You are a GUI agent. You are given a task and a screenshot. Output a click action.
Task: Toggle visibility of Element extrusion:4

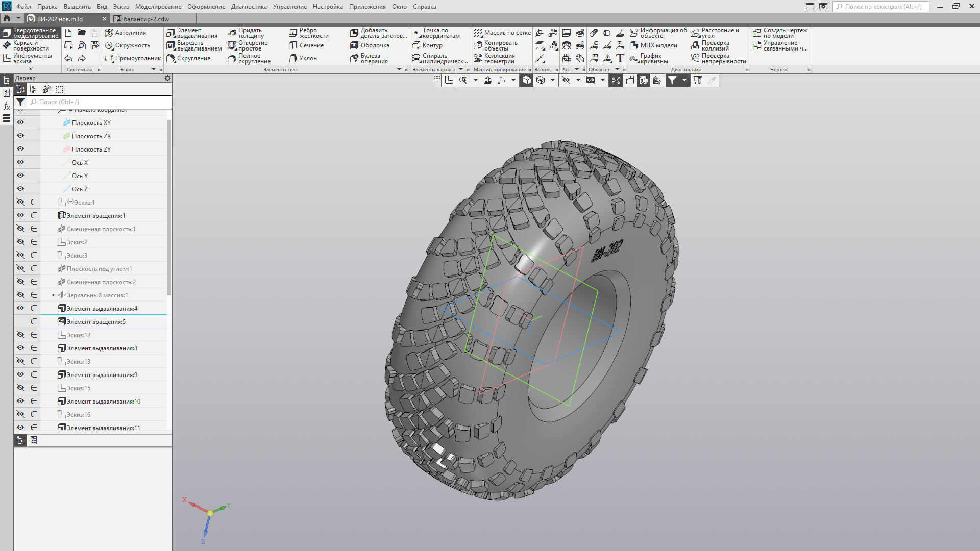point(20,308)
